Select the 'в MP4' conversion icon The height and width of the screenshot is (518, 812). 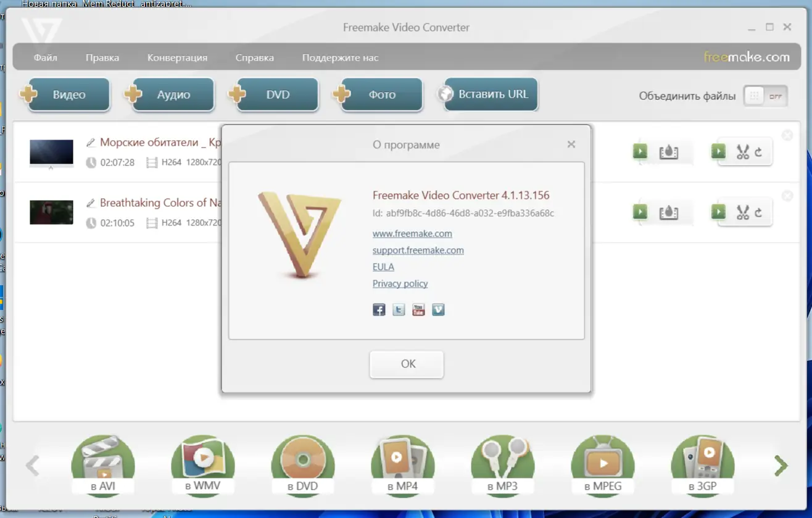[403, 465]
